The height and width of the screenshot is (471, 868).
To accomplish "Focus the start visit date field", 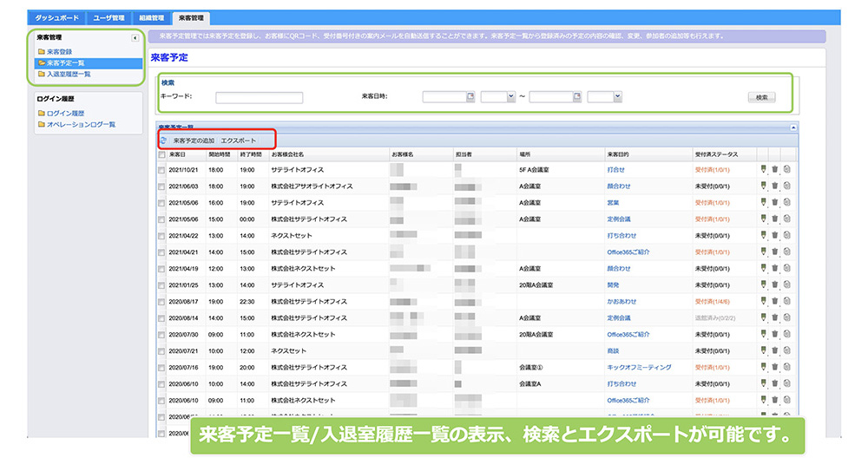I will pyautogui.click(x=444, y=97).
